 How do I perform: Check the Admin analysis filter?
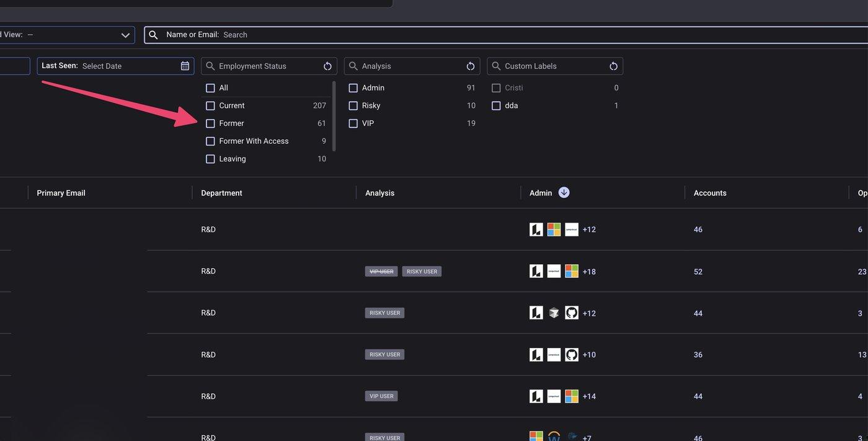tap(353, 88)
